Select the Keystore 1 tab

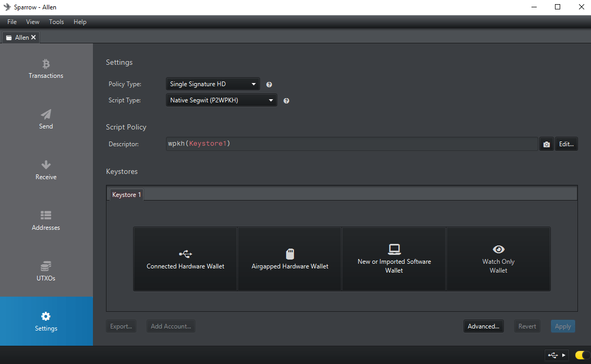127,195
